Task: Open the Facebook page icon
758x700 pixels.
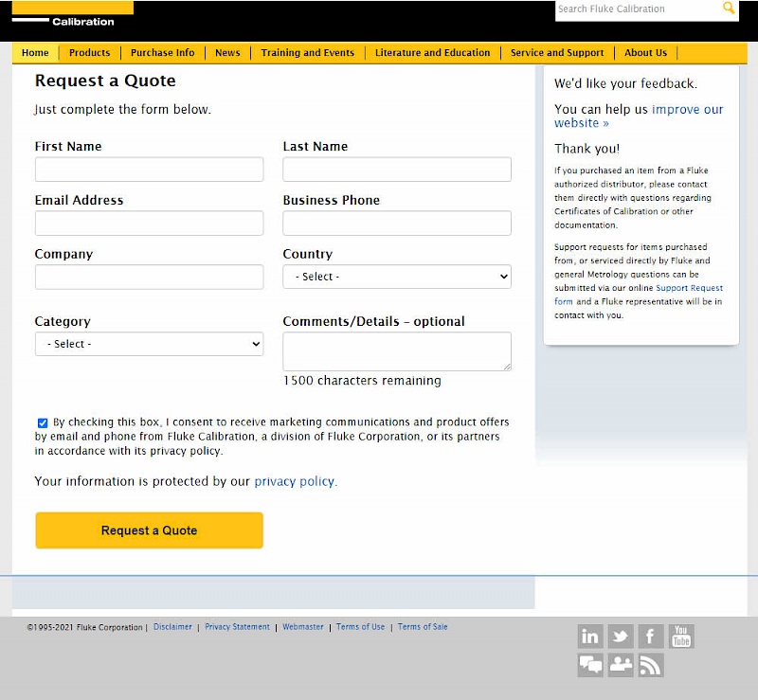Action: pyautogui.click(x=651, y=637)
